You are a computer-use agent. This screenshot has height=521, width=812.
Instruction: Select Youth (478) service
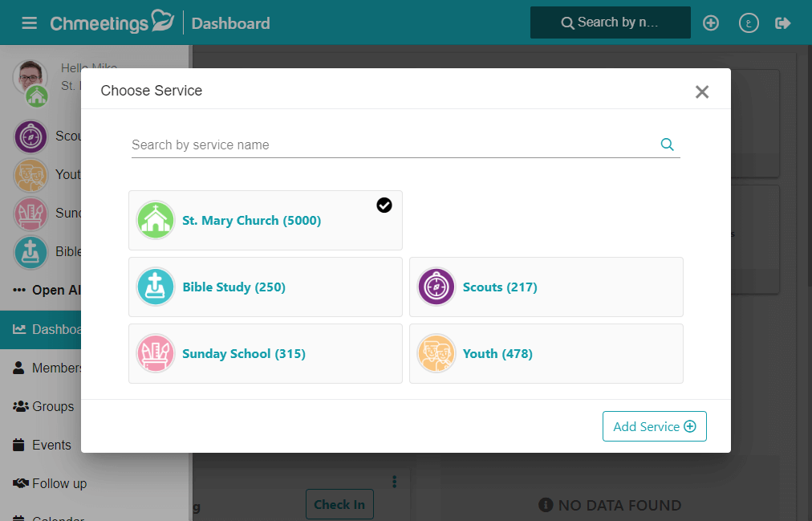point(546,354)
